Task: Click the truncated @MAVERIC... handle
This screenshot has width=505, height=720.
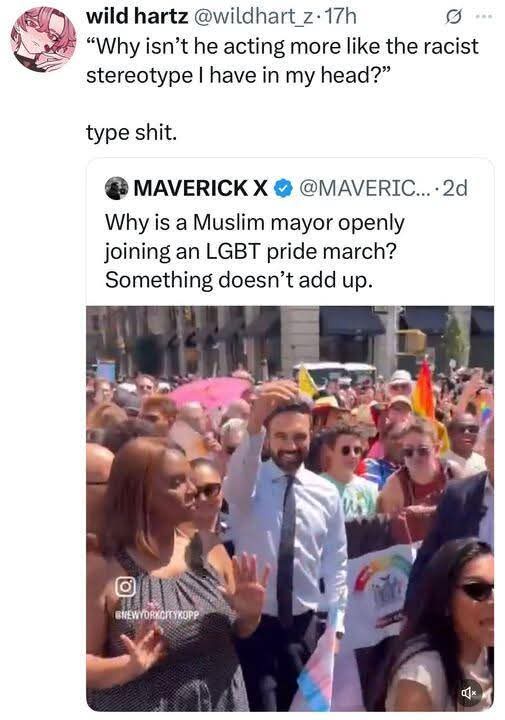Action: (364, 188)
